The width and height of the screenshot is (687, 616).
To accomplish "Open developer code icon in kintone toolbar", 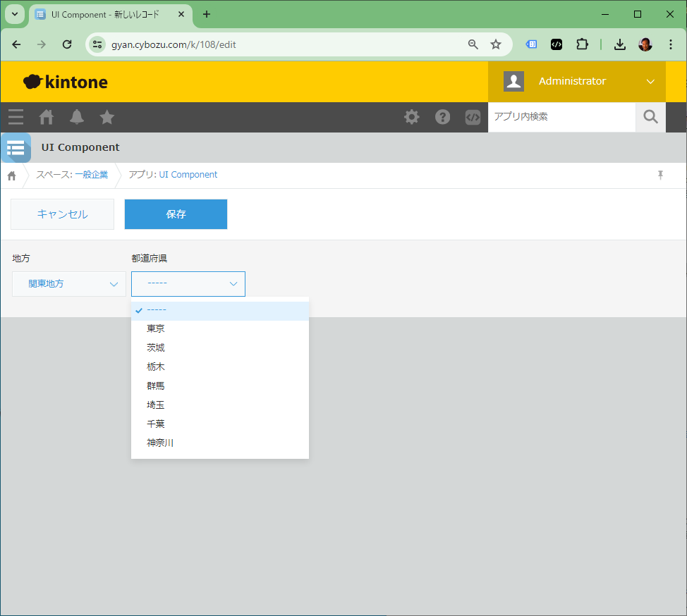I will [473, 117].
